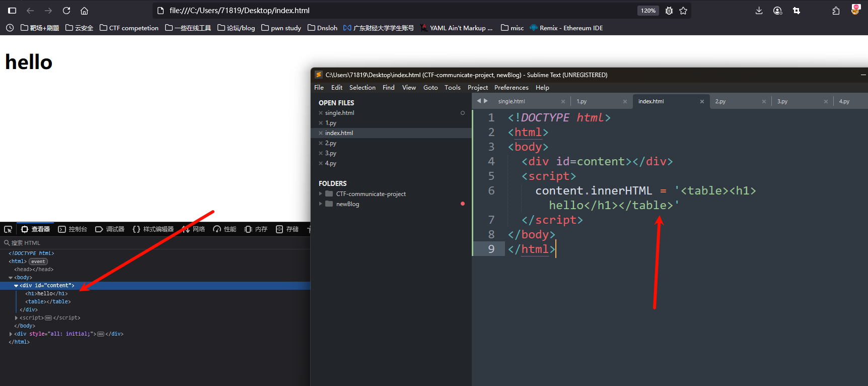The height and width of the screenshot is (386, 868).
Task: Open the browser home page
Action: (x=85, y=11)
